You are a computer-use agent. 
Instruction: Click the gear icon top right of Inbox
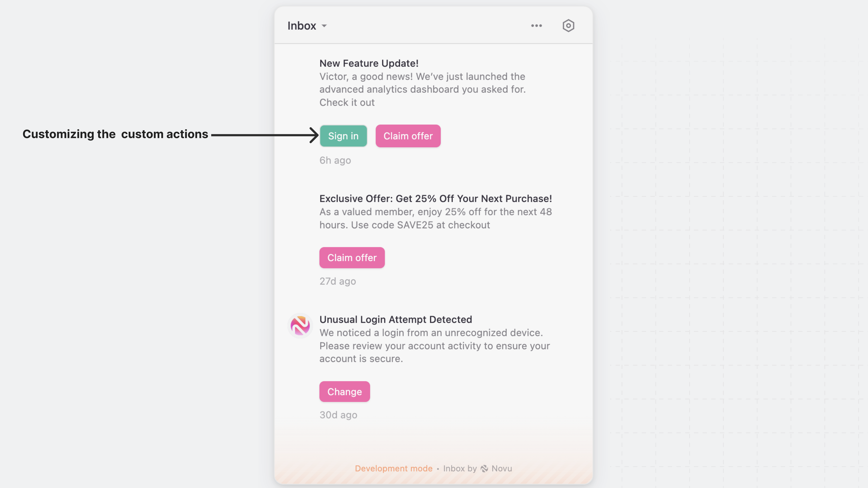[568, 25]
